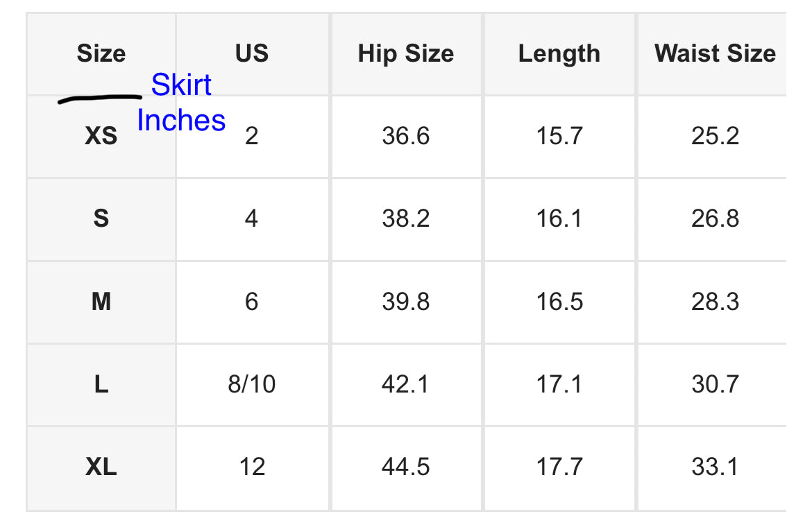
Task: Click the 8/10 US size cell
Action: click(251, 384)
